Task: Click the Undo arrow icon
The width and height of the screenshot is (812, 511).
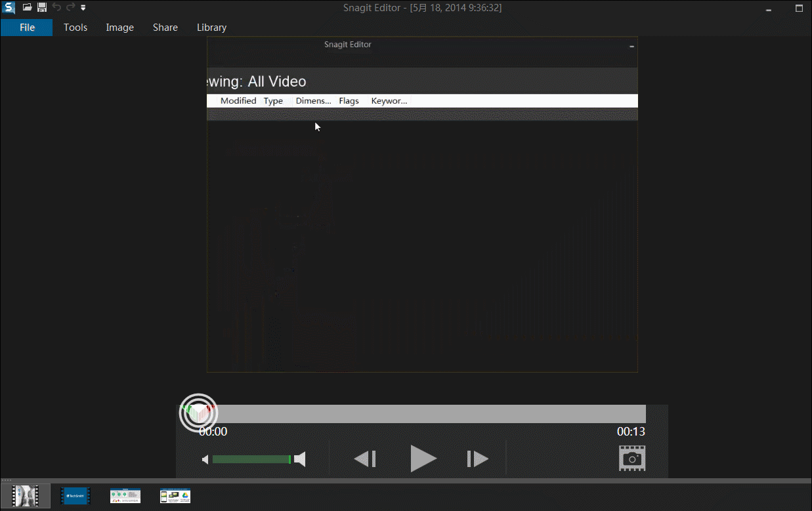Action: [56, 8]
